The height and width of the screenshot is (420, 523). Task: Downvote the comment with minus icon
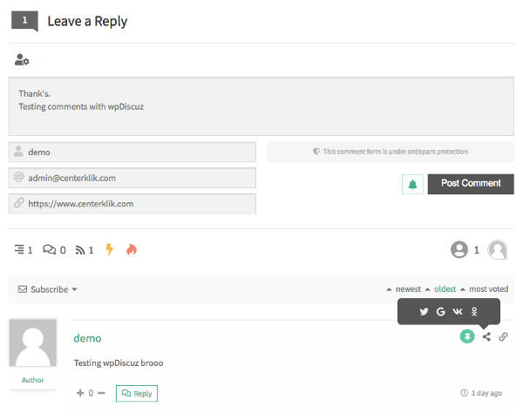[x=101, y=393]
